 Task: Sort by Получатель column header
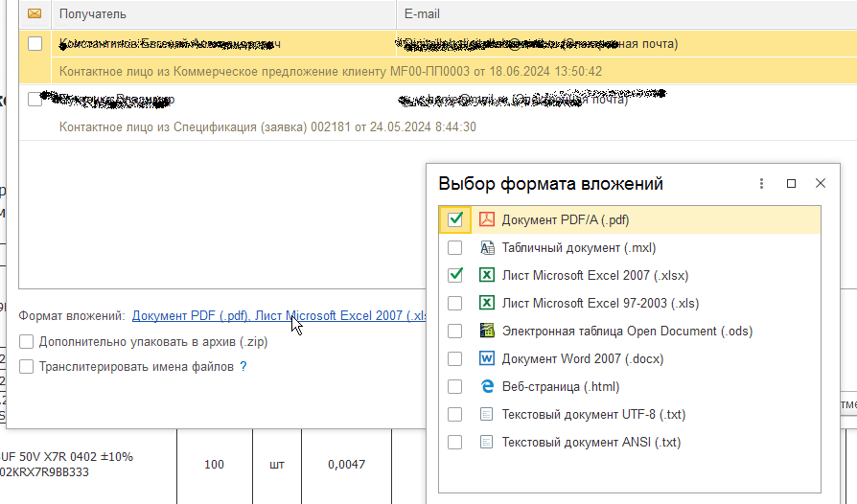pyautogui.click(x=92, y=14)
